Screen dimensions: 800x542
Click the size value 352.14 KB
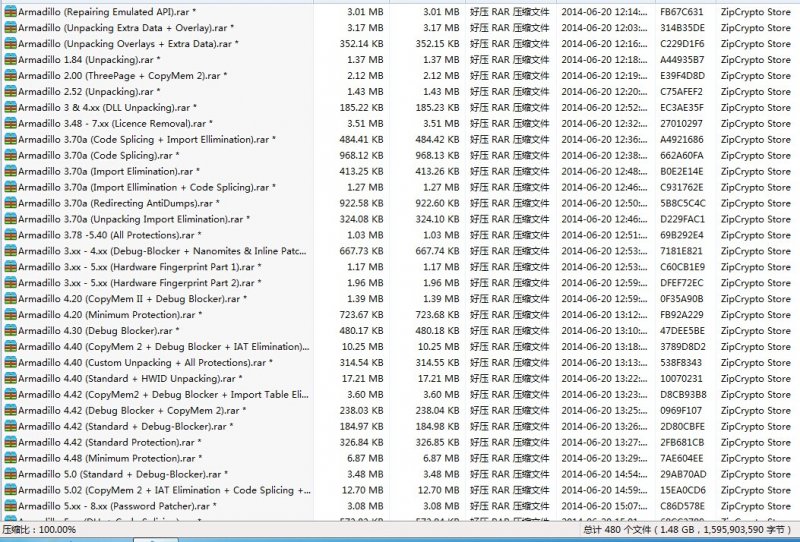click(361, 44)
